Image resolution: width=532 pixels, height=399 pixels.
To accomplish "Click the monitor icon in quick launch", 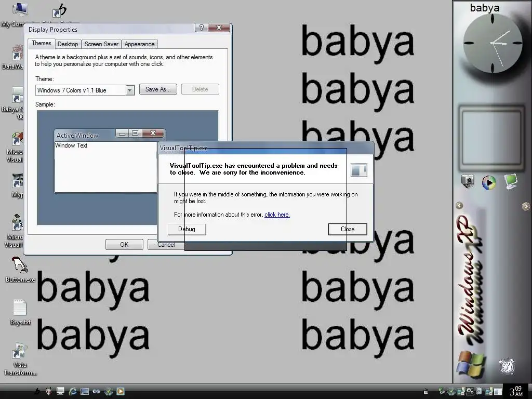I will 60,391.
